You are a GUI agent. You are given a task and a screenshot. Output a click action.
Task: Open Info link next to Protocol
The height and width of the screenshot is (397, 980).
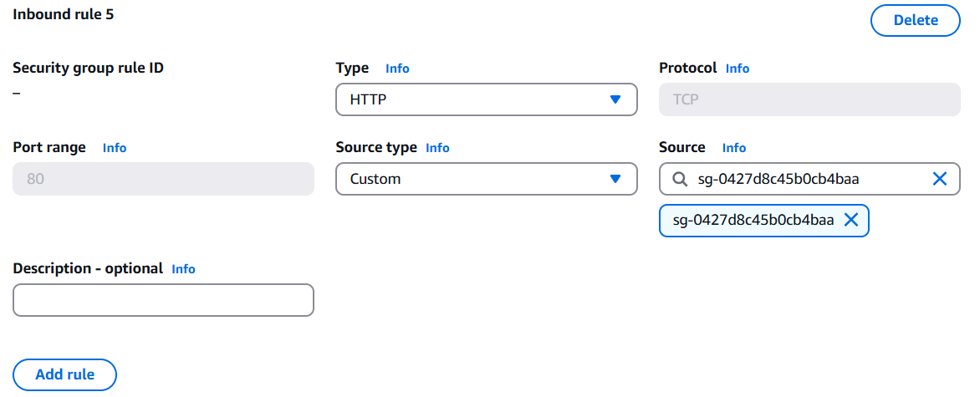pyautogui.click(x=738, y=69)
